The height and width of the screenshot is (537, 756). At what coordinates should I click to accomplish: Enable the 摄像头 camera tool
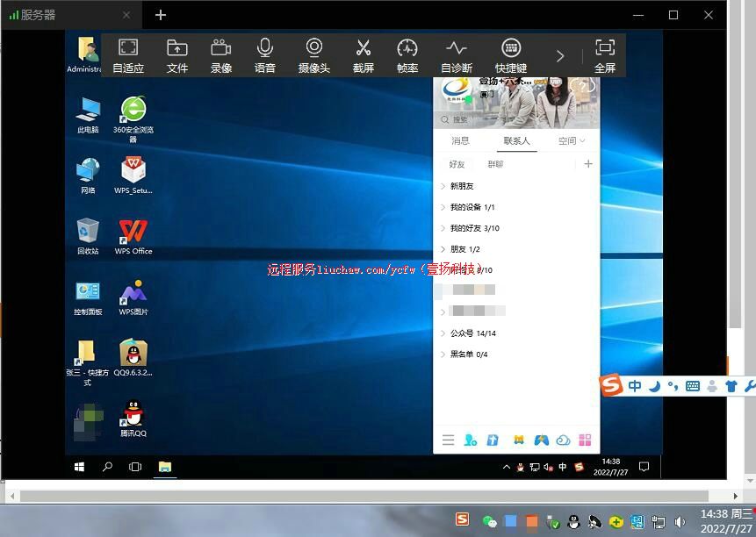pyautogui.click(x=313, y=54)
